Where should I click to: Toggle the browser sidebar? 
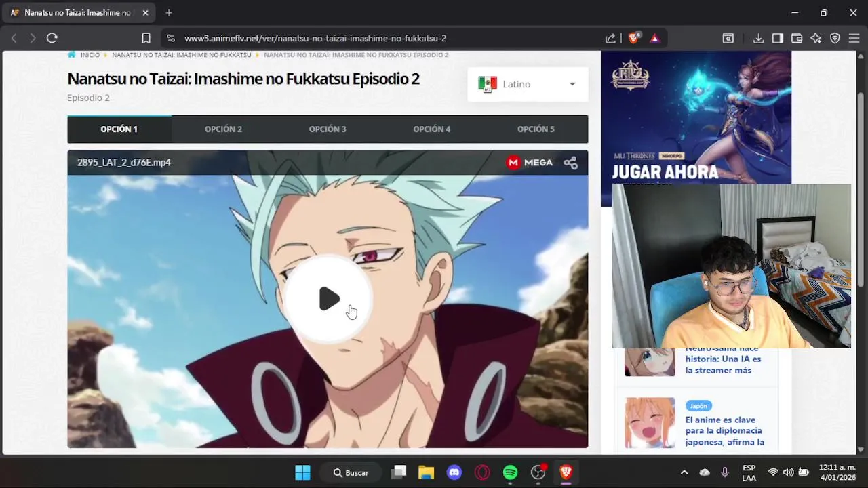pyautogui.click(x=778, y=38)
